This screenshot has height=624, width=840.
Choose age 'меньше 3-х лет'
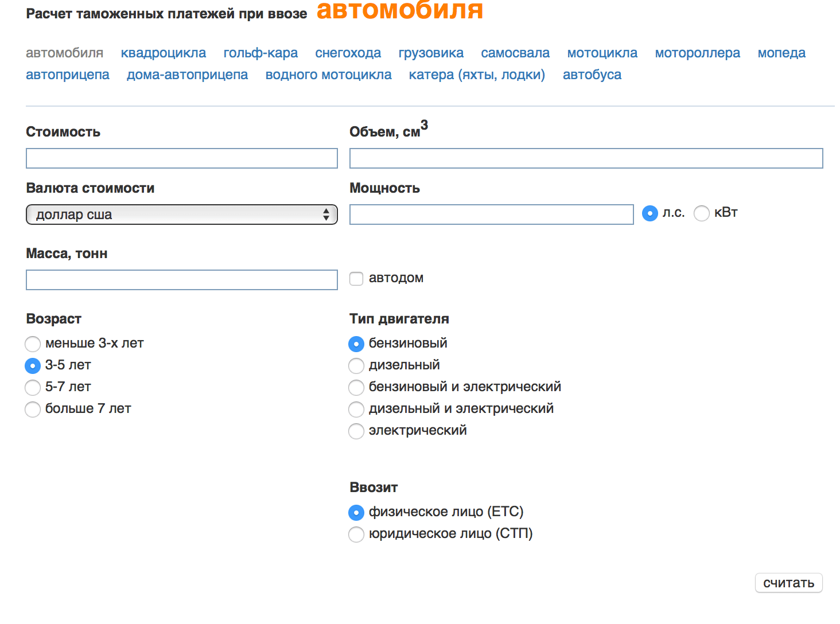tap(33, 344)
